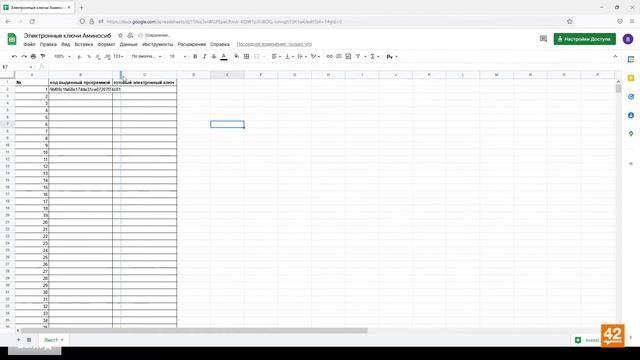Add a new sheet

pyautogui.click(x=19, y=340)
